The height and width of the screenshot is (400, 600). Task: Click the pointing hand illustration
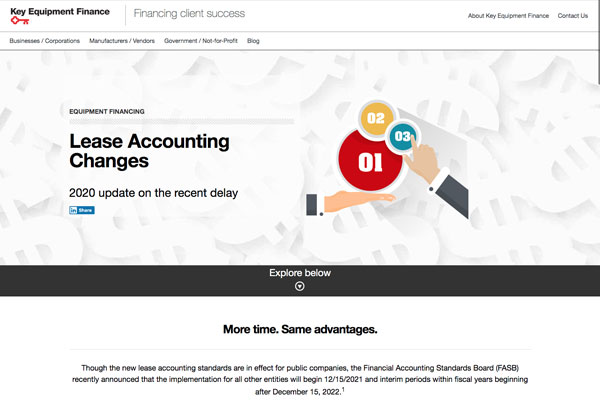tap(438, 164)
